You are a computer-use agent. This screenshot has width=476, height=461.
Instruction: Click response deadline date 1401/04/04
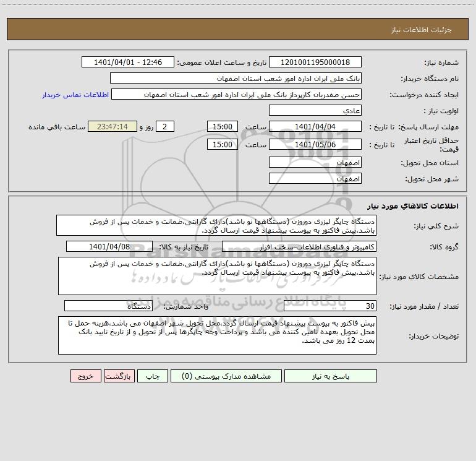pos(315,127)
